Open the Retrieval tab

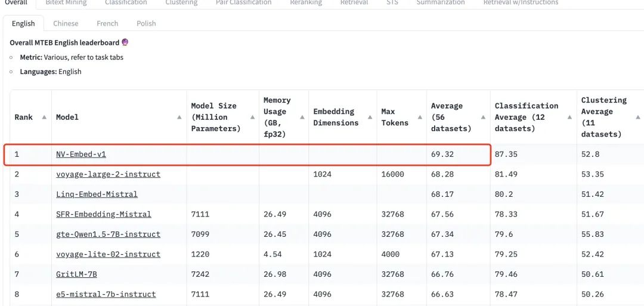click(x=354, y=2)
